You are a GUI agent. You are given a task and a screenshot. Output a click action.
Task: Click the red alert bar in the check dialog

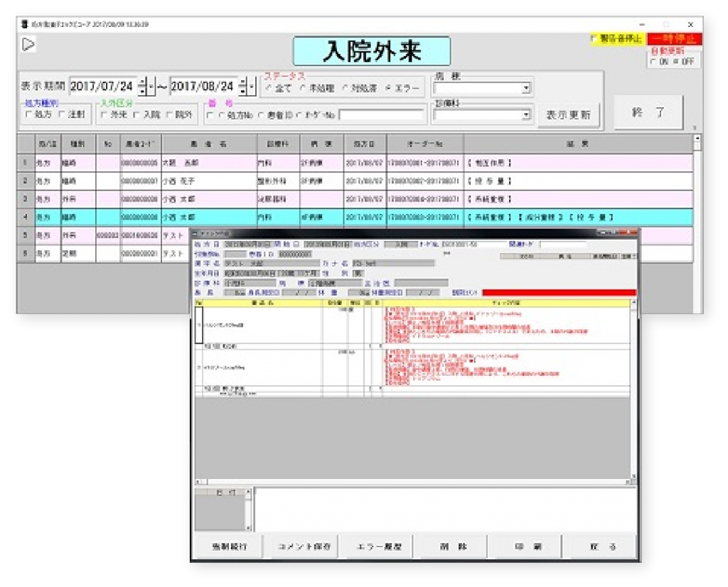coord(559,292)
